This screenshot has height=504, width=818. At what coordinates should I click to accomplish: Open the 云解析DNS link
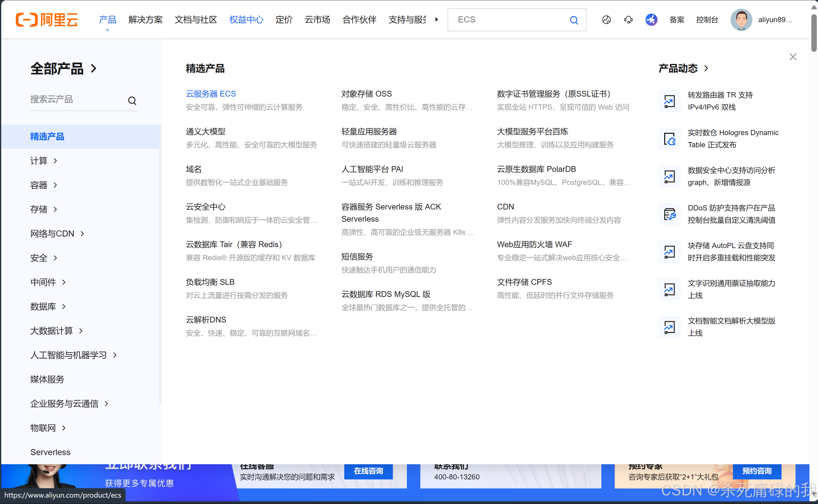click(x=206, y=320)
